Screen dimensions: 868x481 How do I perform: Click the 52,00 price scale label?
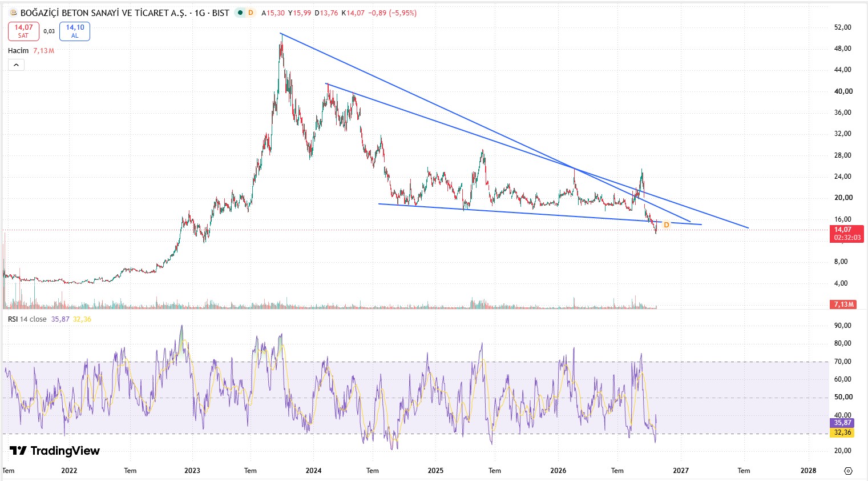[842, 27]
